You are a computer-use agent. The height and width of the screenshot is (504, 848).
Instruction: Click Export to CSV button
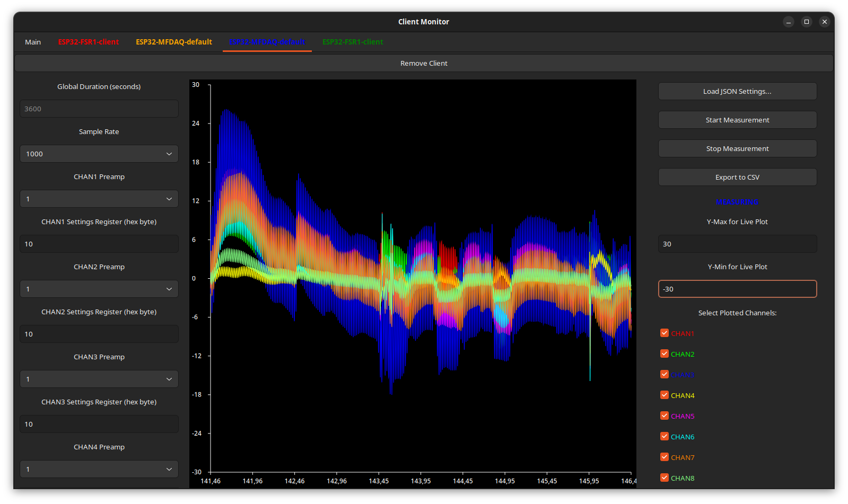click(x=737, y=177)
